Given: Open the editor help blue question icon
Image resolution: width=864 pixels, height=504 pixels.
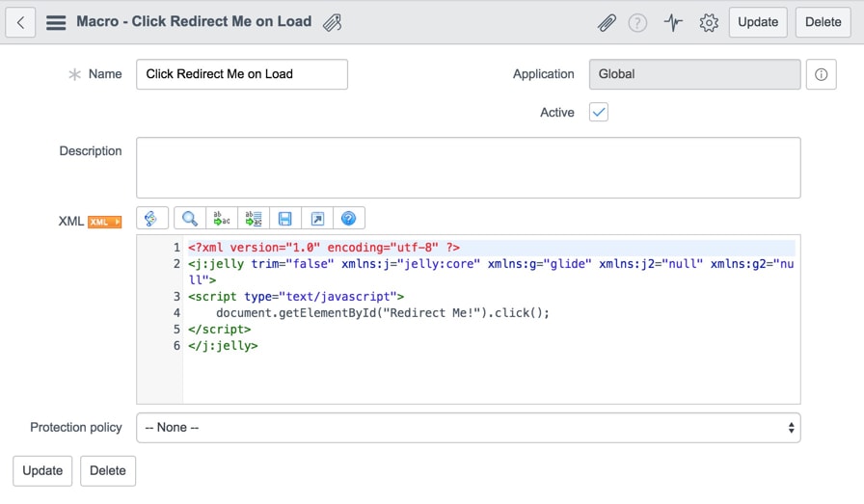Looking at the screenshot, I should tap(348, 218).
